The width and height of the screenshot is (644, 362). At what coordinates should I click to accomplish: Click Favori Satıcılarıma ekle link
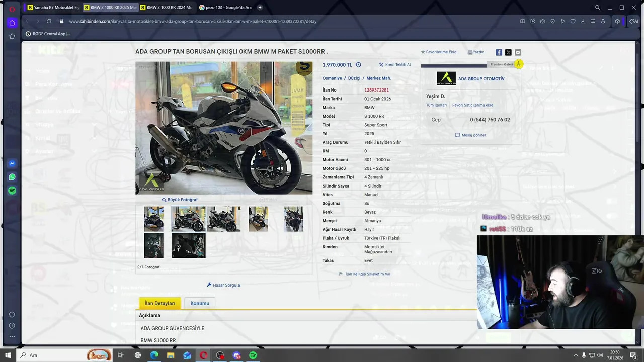click(472, 105)
